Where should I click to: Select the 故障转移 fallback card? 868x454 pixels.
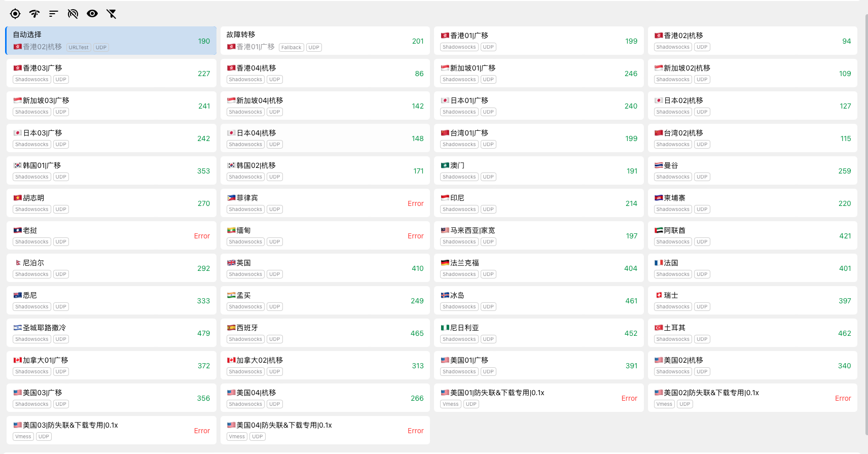(x=325, y=41)
